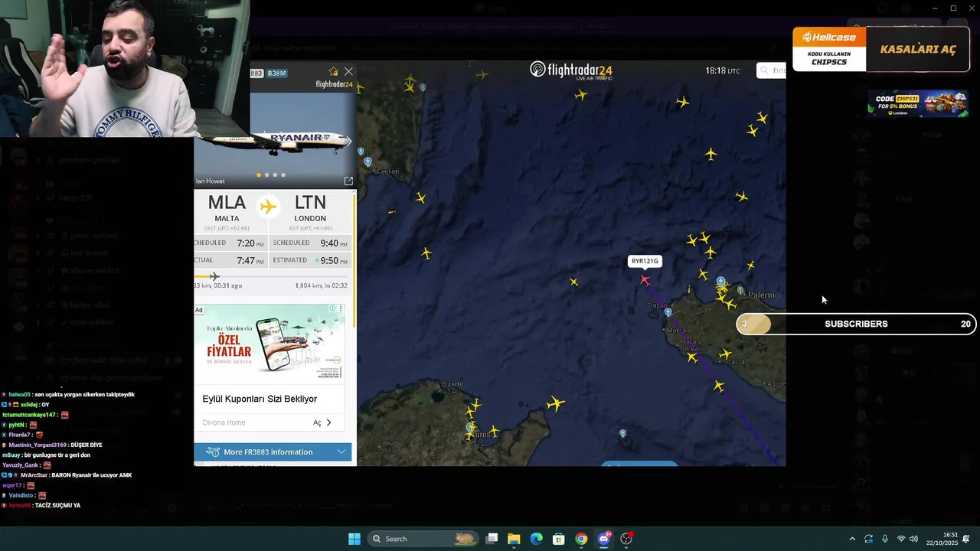This screenshot has width=980, height=551.
Task: Click chat message TACİZ SUÇMU YA
Action: [57, 505]
